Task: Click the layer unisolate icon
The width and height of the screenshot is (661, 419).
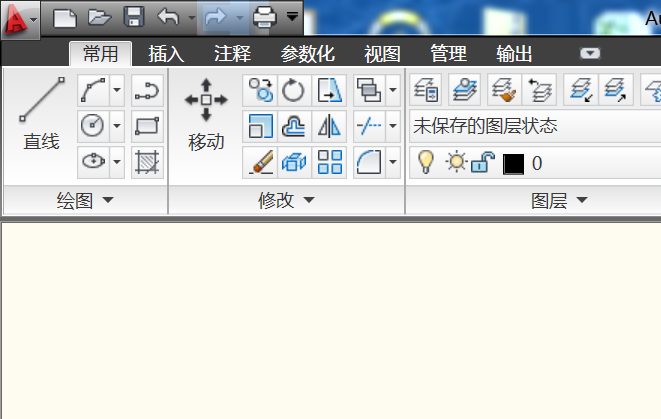Action: coord(615,90)
